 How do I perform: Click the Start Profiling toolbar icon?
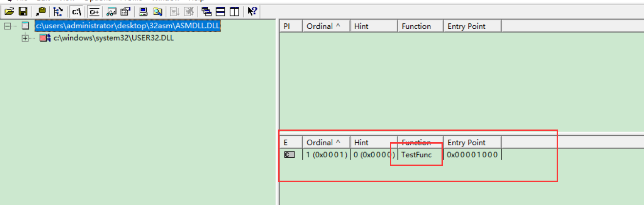(175, 11)
